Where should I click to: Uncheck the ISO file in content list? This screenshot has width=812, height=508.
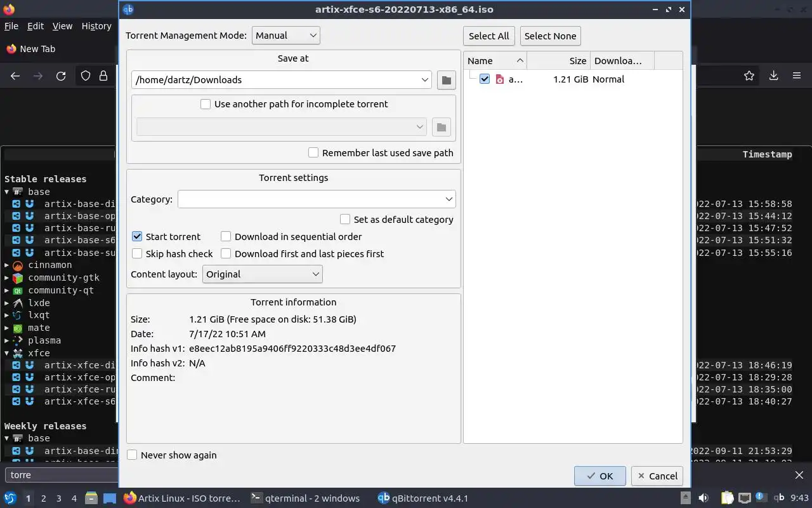pyautogui.click(x=485, y=79)
